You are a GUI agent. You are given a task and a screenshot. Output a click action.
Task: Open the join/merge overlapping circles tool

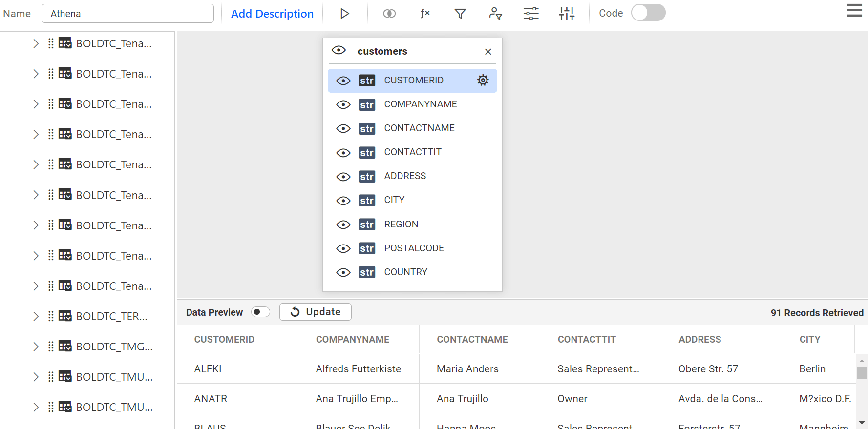coord(389,14)
